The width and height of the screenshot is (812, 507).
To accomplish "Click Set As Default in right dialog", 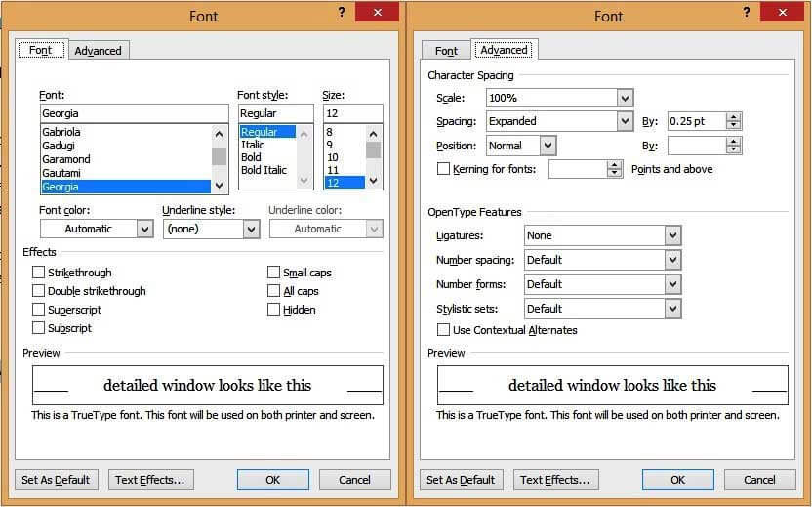I will [461, 480].
